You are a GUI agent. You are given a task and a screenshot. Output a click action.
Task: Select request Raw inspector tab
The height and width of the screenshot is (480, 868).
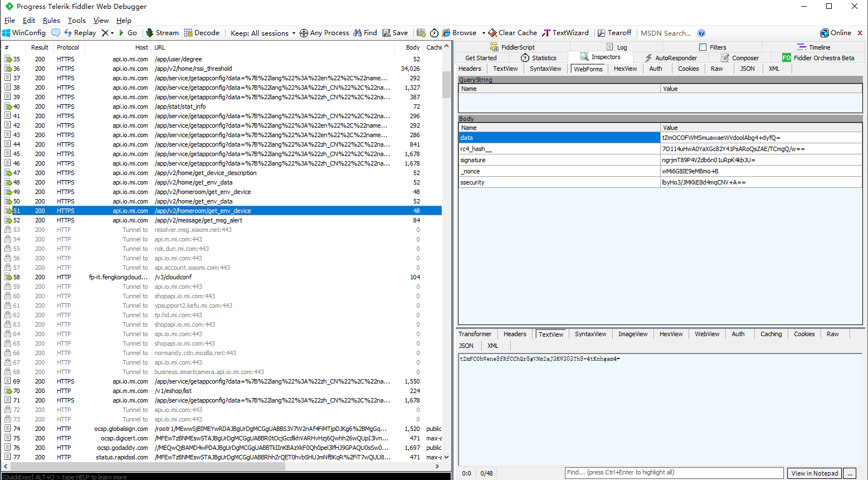[717, 69]
